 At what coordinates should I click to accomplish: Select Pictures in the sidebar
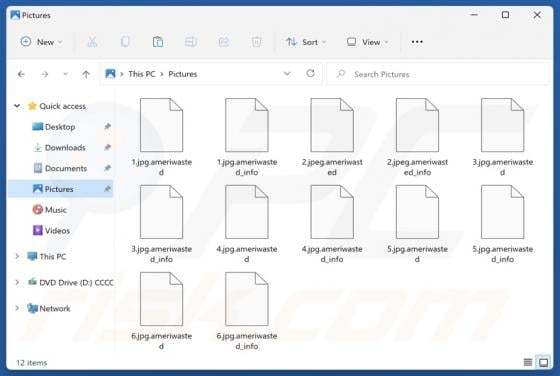coord(61,189)
